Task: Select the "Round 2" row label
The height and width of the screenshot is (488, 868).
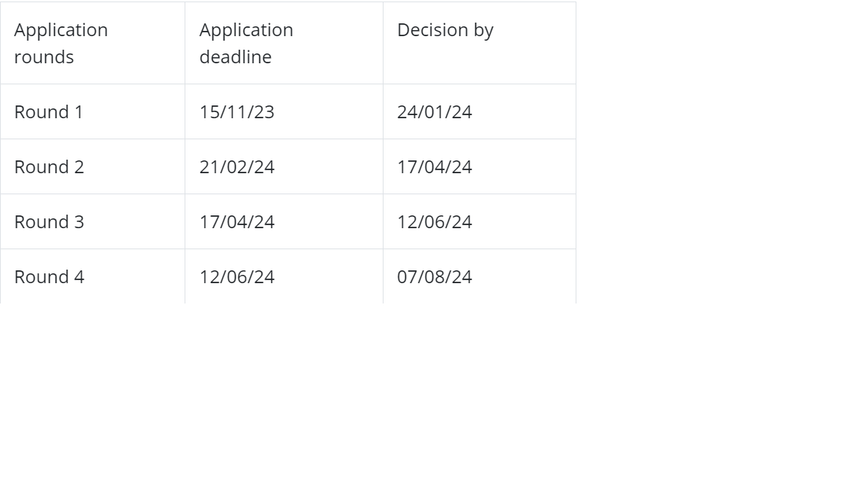Action: (49, 166)
